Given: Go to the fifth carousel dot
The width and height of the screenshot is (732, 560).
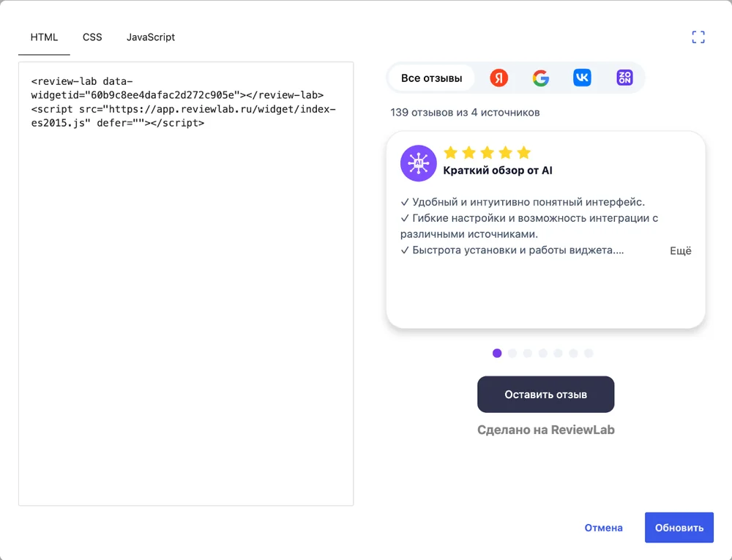Looking at the screenshot, I should coord(558,354).
